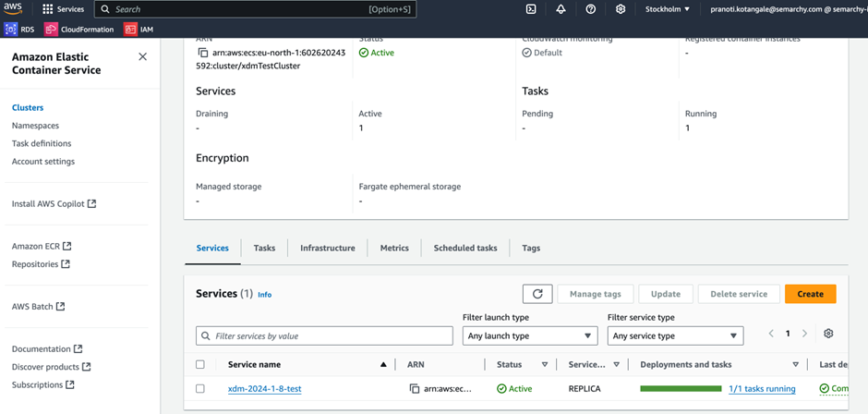Viewport: 868px width, 414px height.
Task: Click the Active status of xdm-2024-1-8-test
Action: [x=515, y=389]
